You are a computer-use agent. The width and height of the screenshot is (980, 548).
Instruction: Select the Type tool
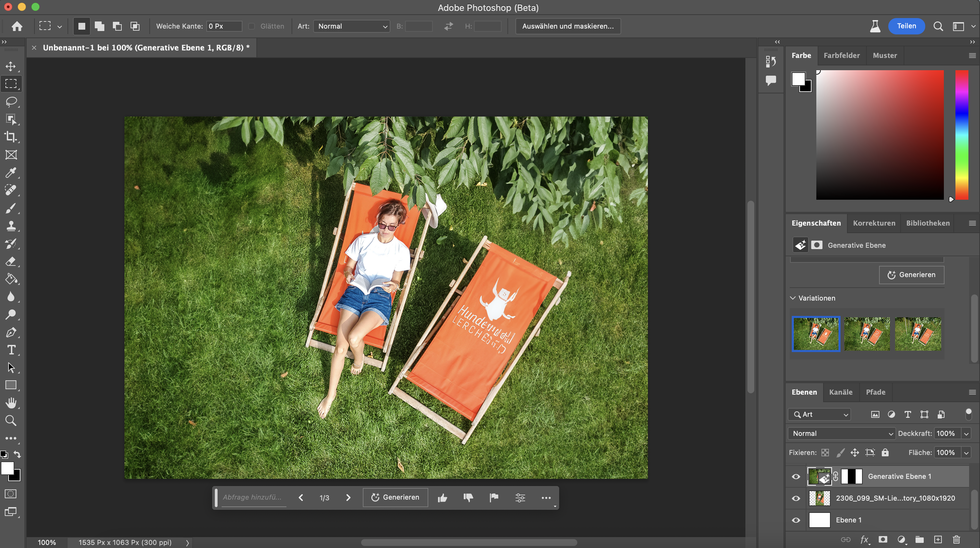[11, 350]
